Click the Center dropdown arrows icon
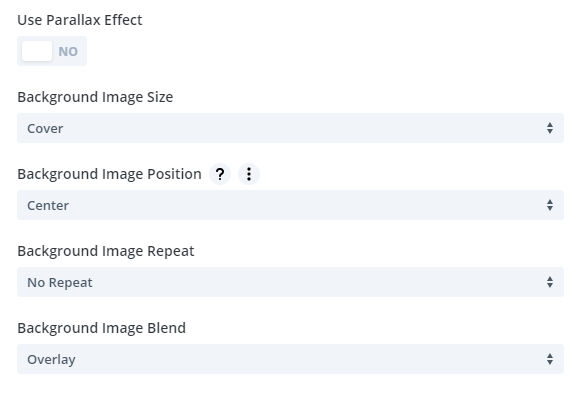Screen dimensions: 584x395 pyautogui.click(x=550, y=205)
